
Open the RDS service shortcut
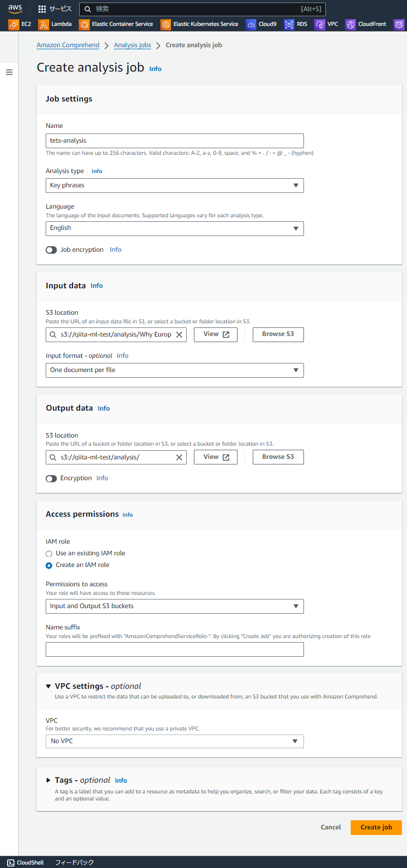296,24
